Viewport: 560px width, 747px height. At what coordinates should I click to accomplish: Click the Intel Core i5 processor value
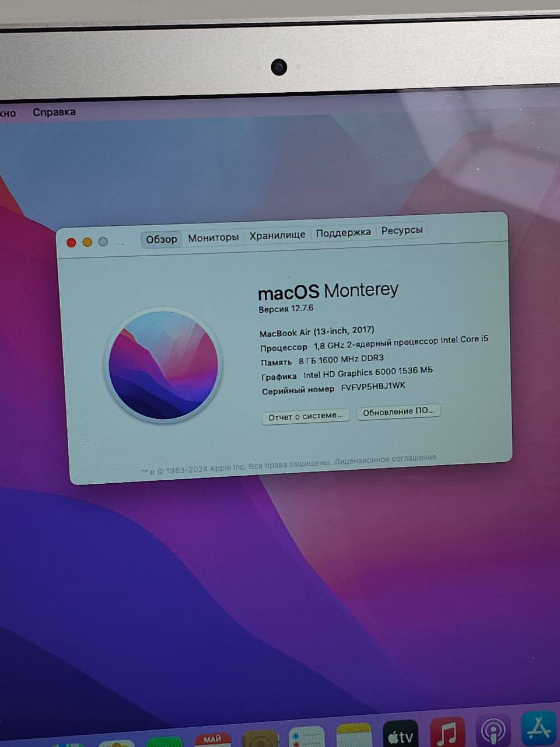click(401, 343)
